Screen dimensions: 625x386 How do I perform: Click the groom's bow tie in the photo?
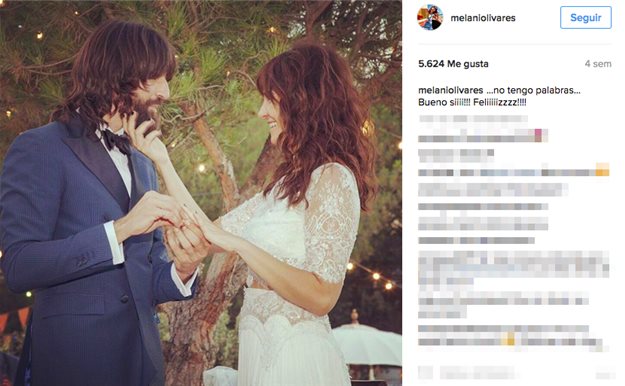point(116,141)
